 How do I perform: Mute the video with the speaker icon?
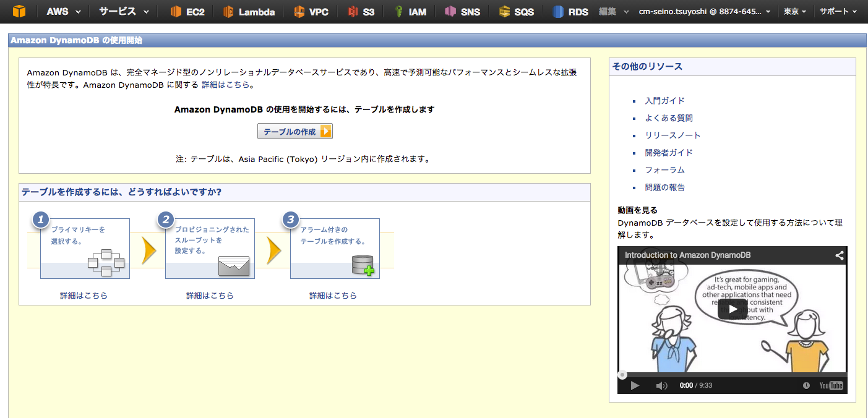tap(661, 386)
